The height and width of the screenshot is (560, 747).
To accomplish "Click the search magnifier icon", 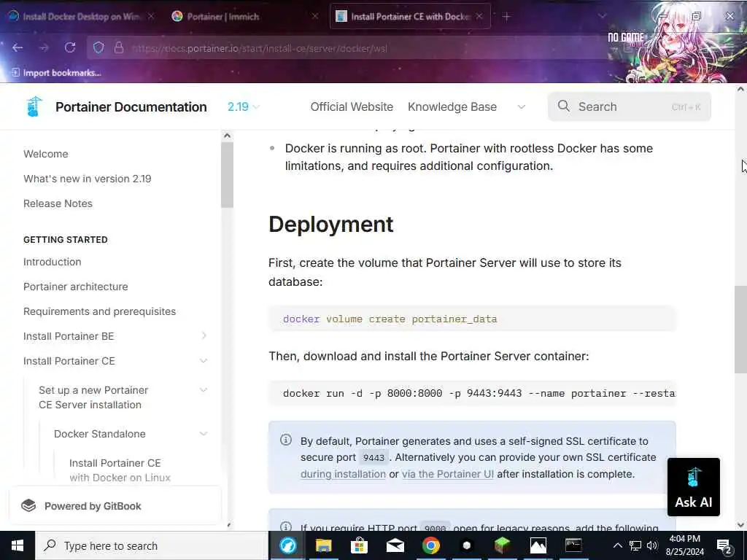I will [564, 106].
